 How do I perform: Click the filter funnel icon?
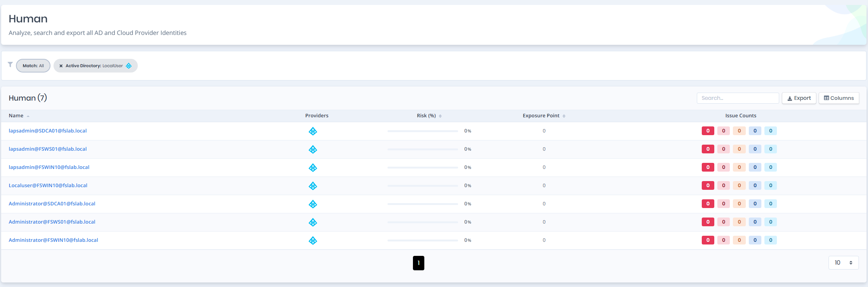pos(10,65)
